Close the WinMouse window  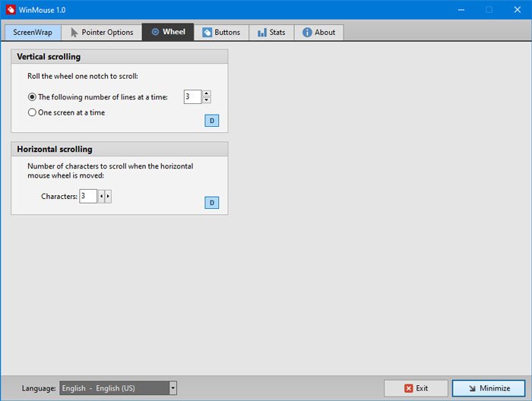517,10
